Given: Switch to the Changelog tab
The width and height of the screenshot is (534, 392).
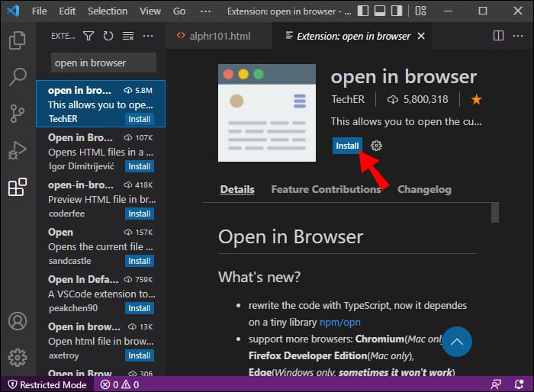Looking at the screenshot, I should tap(424, 189).
